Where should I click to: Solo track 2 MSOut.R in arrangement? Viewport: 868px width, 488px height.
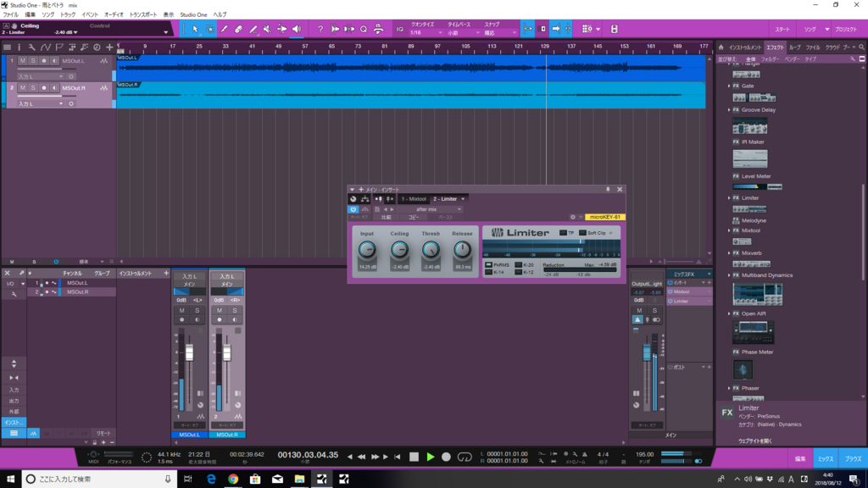33,88
